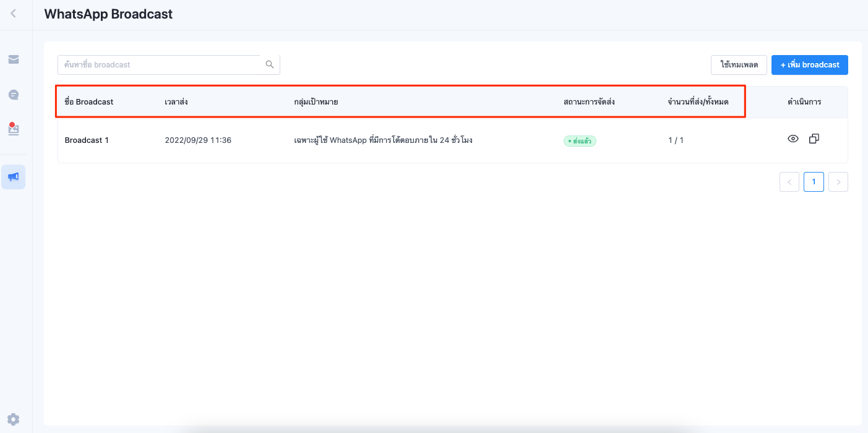The image size is (868, 433).
Task: Click the 2022/09/29 11:36 send time
Action: point(198,140)
